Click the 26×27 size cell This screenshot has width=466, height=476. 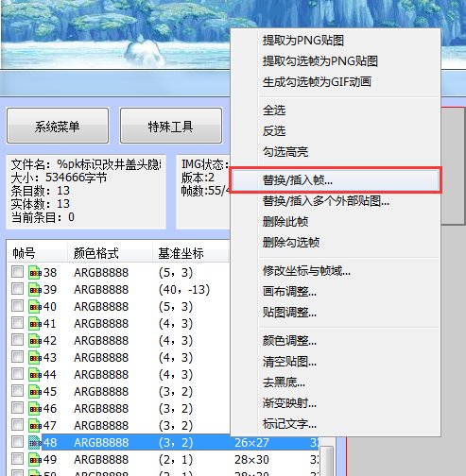(251, 443)
